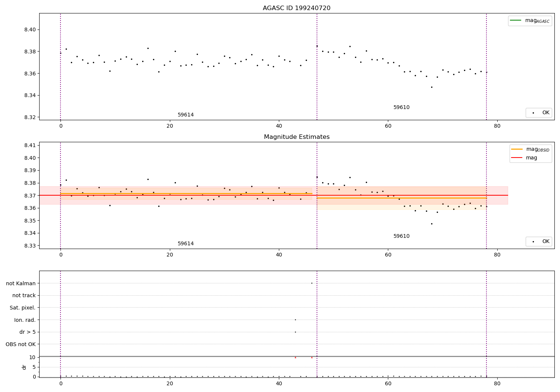Click the 10 tick label on dr axis
The height and width of the screenshot is (392, 560).
coord(32,357)
